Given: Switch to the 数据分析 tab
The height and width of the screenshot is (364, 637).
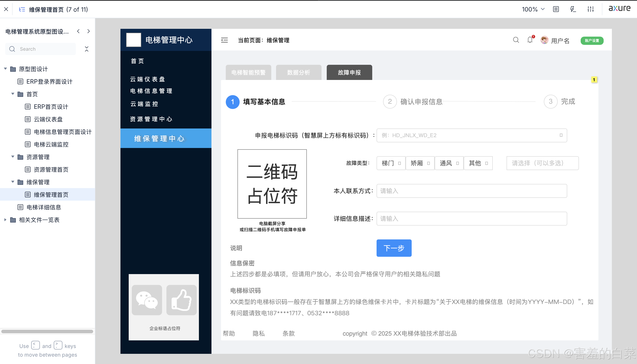Looking at the screenshot, I should [299, 73].
